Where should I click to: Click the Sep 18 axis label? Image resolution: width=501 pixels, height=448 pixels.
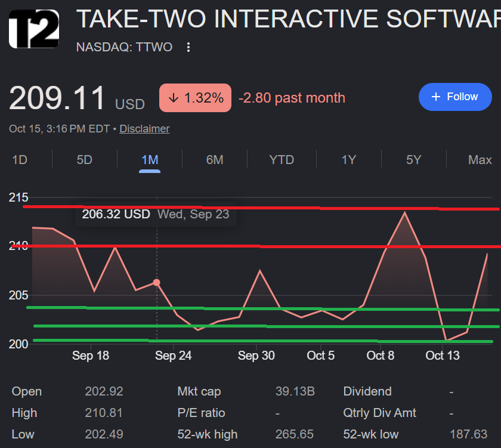click(91, 356)
